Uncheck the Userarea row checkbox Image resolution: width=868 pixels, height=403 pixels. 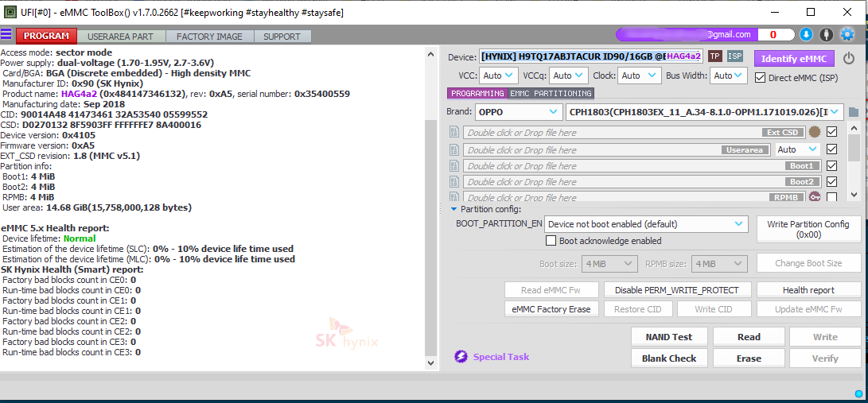[x=831, y=149]
